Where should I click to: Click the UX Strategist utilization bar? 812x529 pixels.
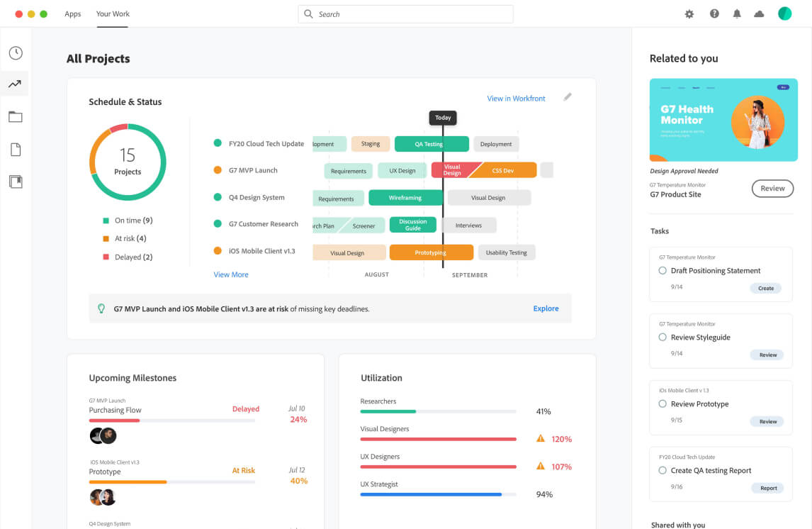tap(438, 494)
